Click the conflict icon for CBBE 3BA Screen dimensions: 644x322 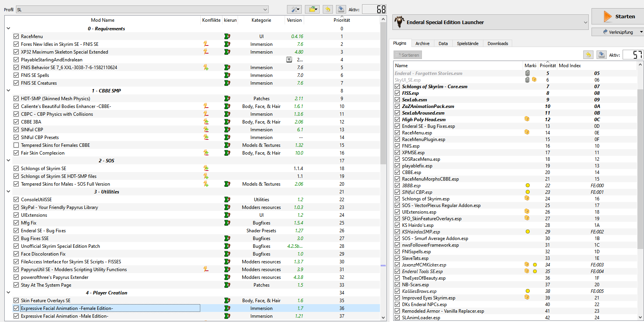coord(206,122)
